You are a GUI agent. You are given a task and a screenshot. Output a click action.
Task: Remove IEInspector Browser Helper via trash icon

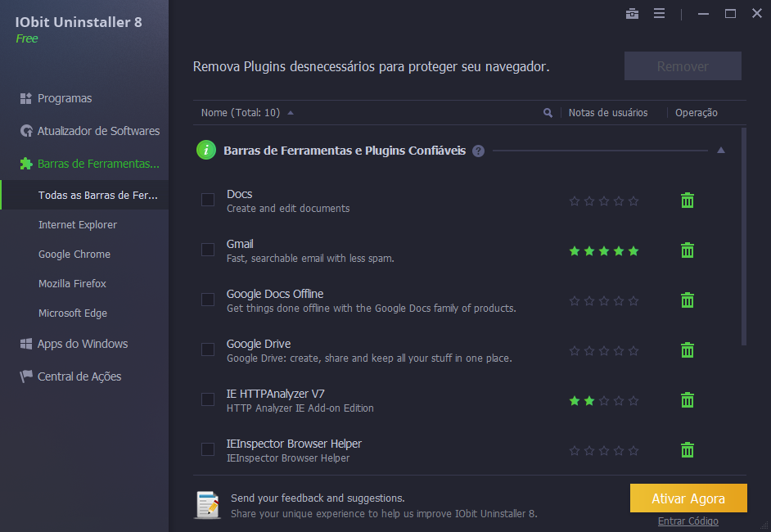point(687,450)
